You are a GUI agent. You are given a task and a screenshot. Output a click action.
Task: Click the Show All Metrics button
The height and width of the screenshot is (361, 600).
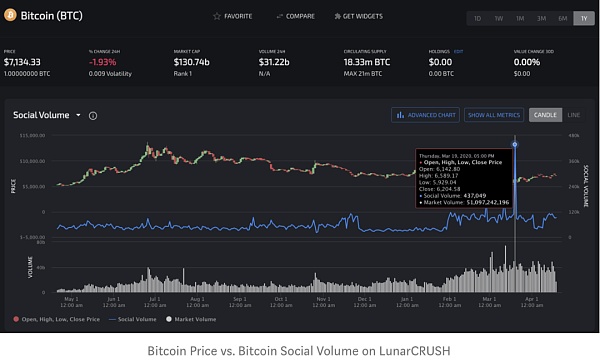pyautogui.click(x=494, y=115)
